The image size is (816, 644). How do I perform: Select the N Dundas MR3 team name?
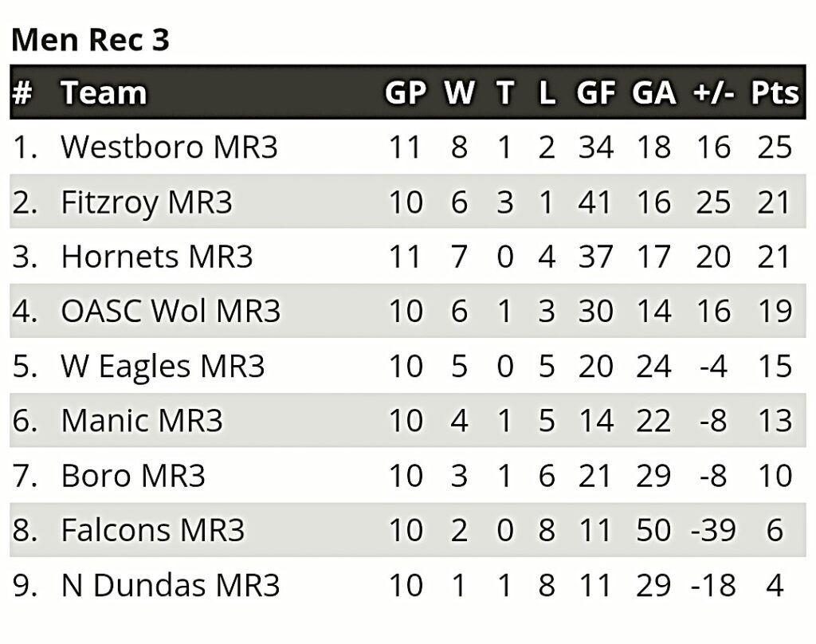click(171, 585)
